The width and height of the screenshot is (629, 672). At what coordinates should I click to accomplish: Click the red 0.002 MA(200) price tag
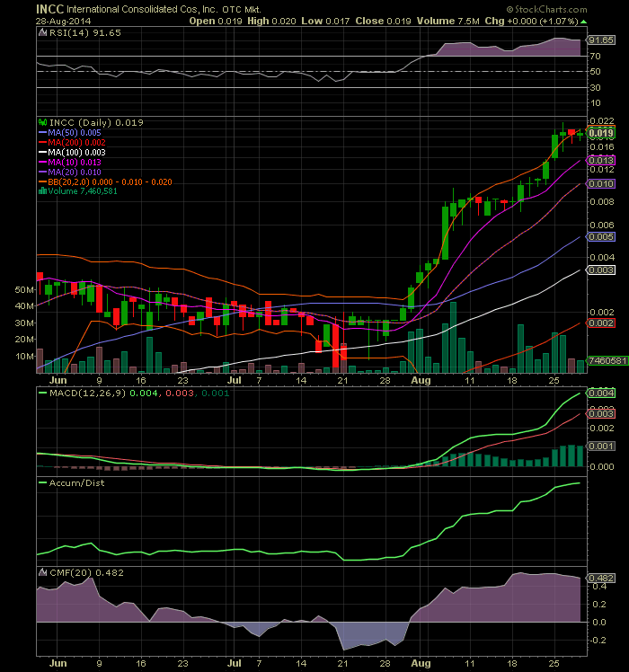coord(601,323)
